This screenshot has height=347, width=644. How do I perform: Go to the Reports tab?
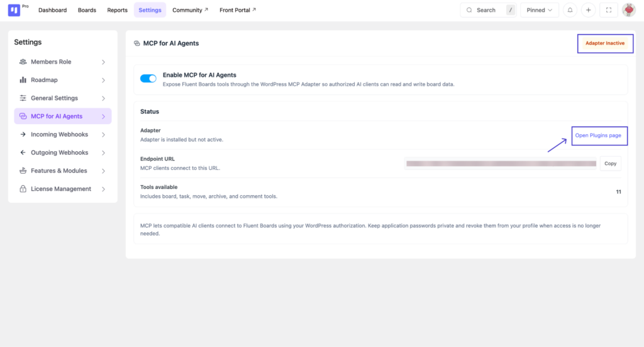(117, 10)
